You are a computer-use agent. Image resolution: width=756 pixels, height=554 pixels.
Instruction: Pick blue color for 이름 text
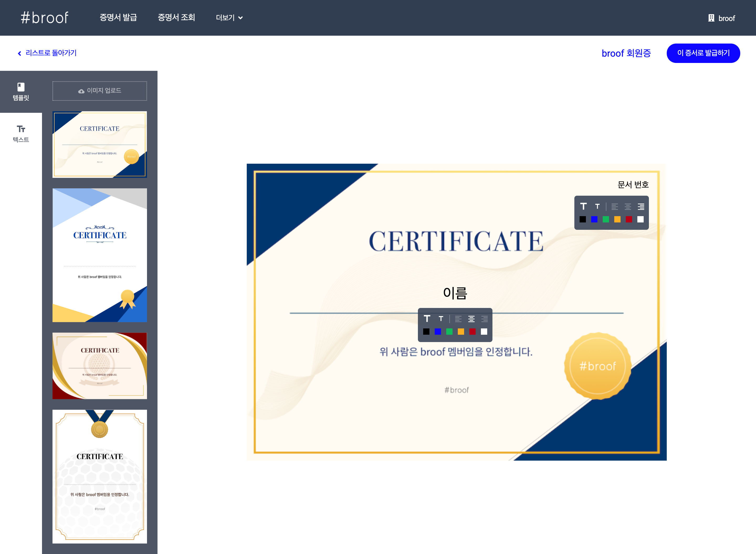coord(438,332)
